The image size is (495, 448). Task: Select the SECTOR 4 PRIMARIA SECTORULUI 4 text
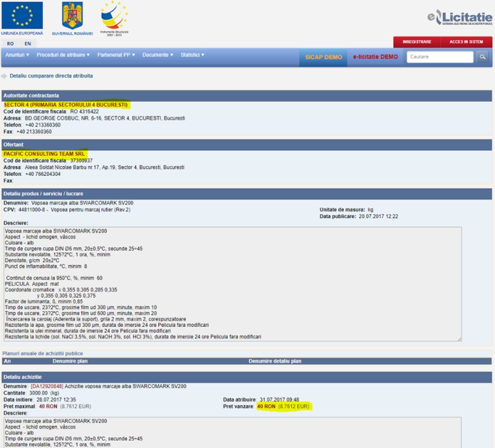(x=66, y=105)
